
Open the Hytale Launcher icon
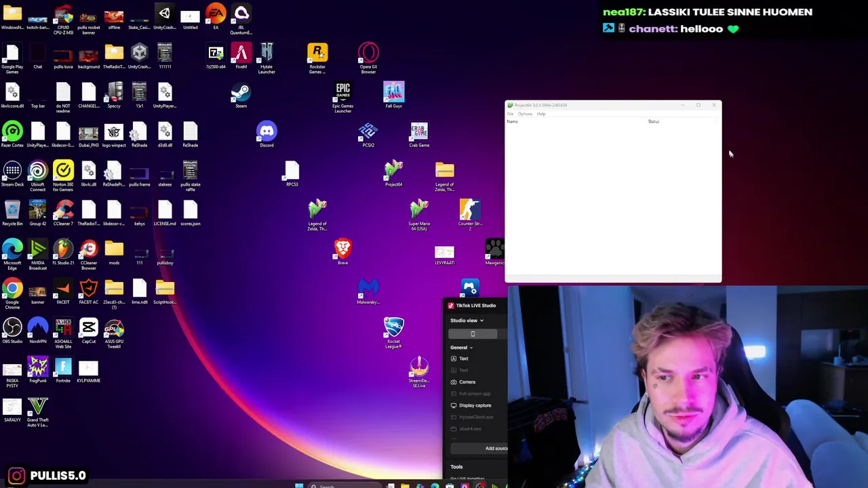pos(267,58)
